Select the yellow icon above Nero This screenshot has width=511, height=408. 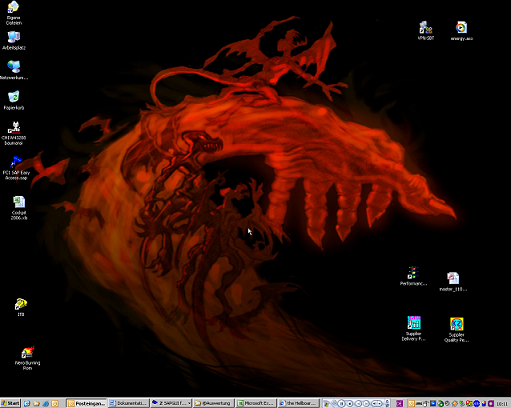pyautogui.click(x=21, y=307)
